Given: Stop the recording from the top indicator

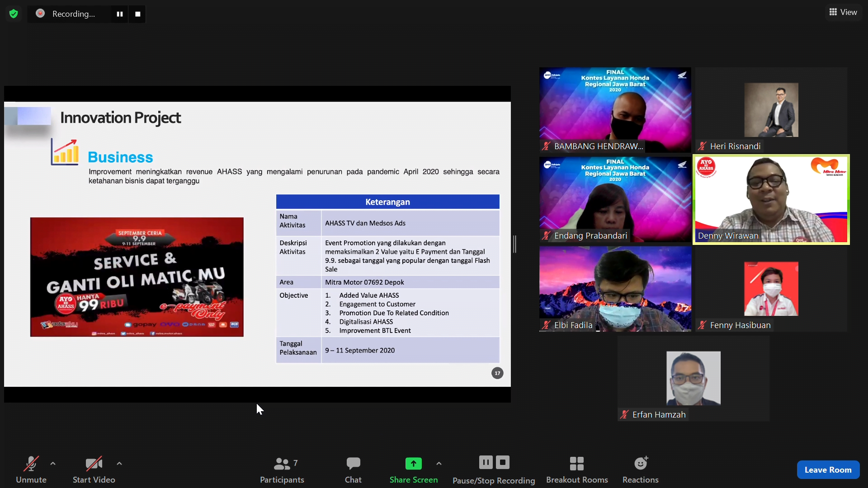Looking at the screenshot, I should (138, 14).
